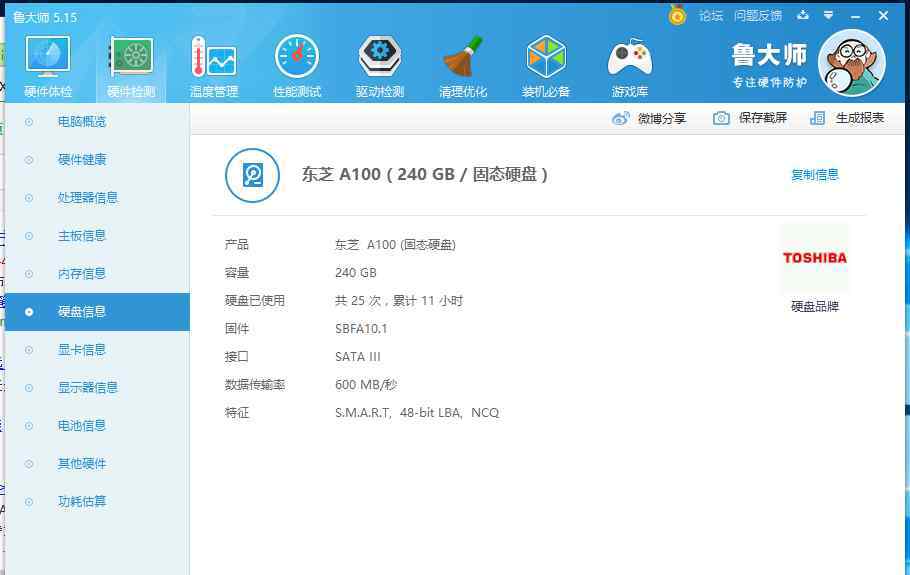Click the firmware value SBFA10.1
The width and height of the screenshot is (910, 575).
pyautogui.click(x=361, y=329)
